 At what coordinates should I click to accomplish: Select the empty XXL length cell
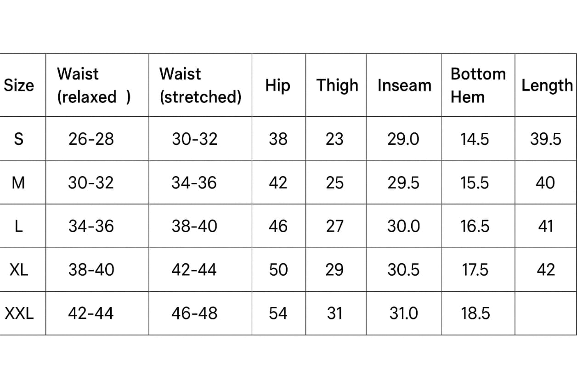(546, 313)
